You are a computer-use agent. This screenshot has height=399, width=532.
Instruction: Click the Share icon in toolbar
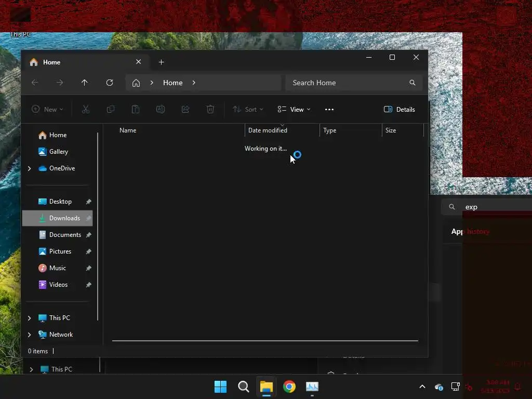[185, 109]
